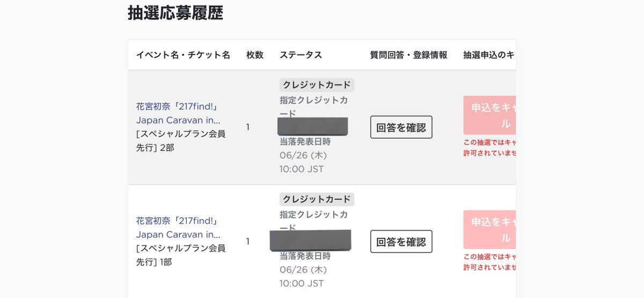Click the イベント名・チケット名 column header
The width and height of the screenshot is (644, 298).
click(x=183, y=55)
